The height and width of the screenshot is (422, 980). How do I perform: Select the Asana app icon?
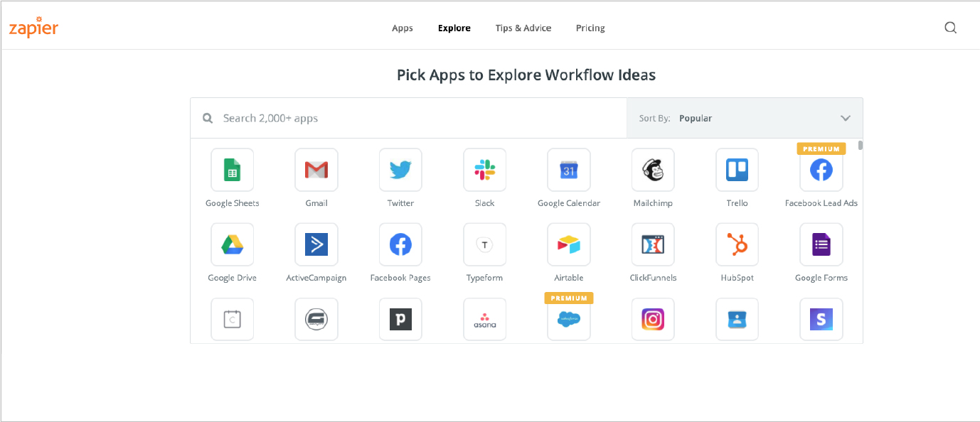pos(484,320)
